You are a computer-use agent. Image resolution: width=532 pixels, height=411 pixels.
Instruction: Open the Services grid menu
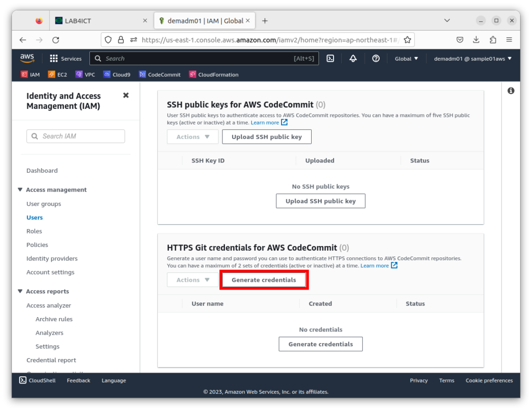[x=65, y=59]
